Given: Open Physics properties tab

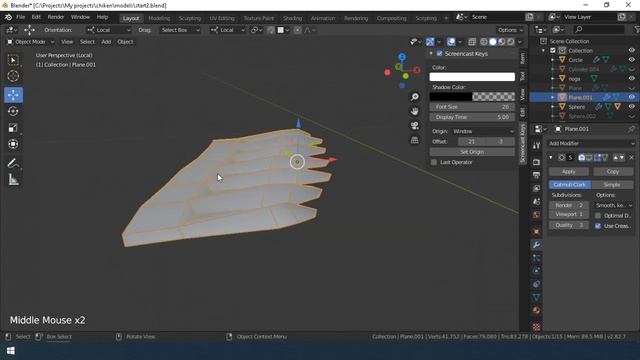Looking at the screenshot, I should click(x=536, y=271).
